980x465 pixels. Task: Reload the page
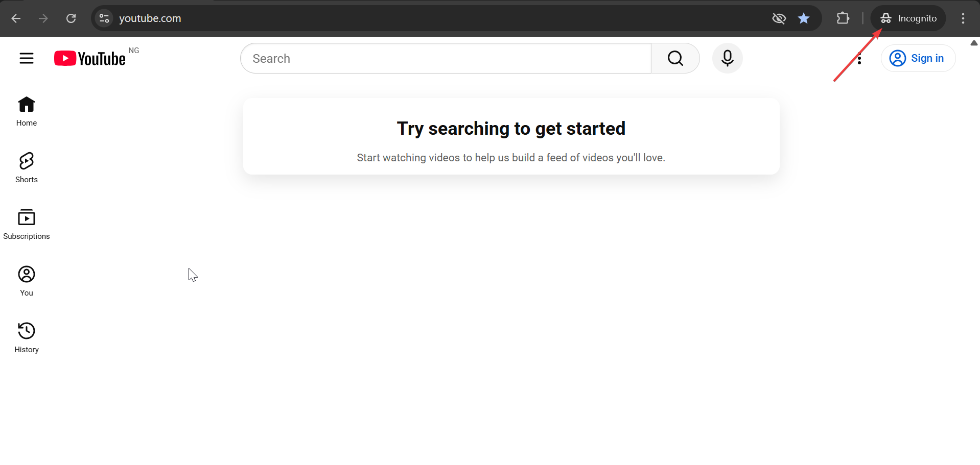[x=71, y=18]
